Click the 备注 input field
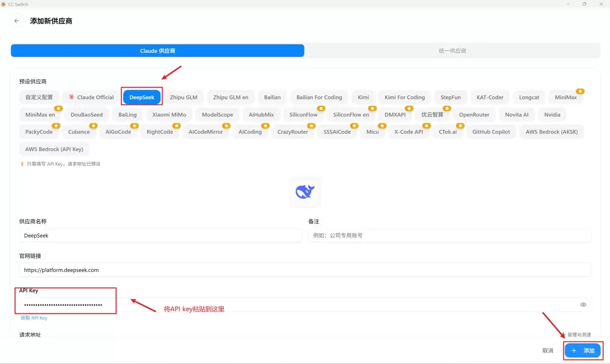 pyautogui.click(x=449, y=236)
